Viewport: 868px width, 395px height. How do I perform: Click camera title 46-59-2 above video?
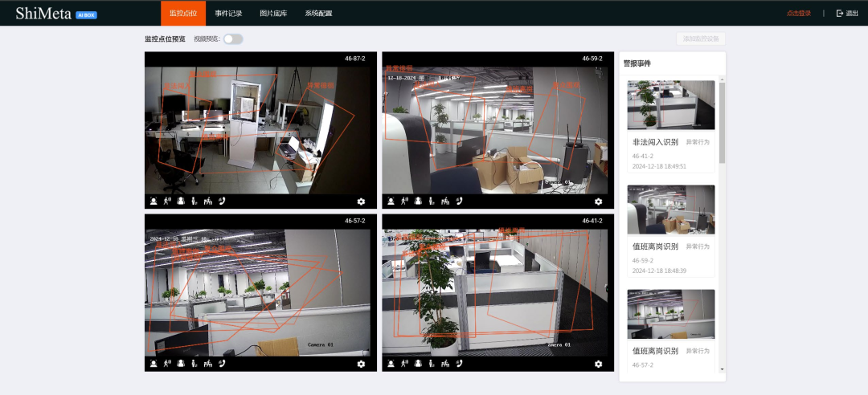pos(592,59)
